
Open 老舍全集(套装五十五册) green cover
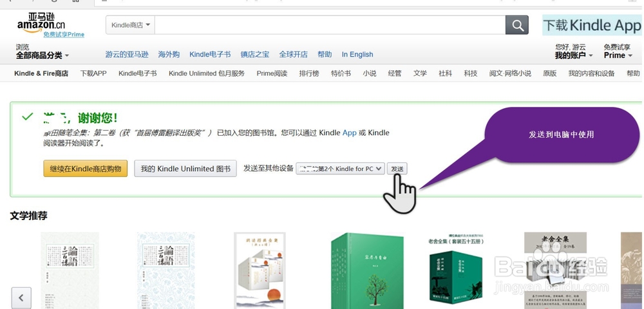[x=455, y=270]
